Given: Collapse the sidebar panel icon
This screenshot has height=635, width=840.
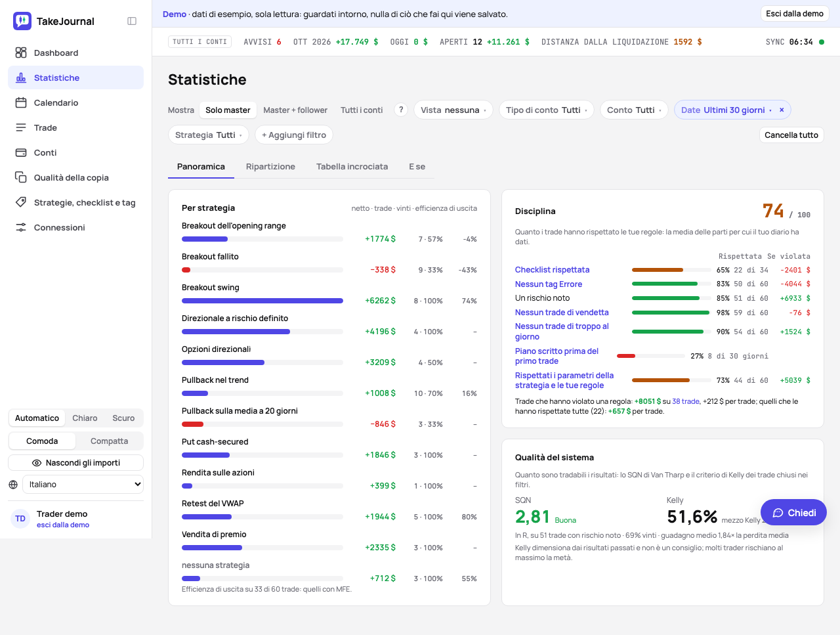Looking at the screenshot, I should (x=132, y=21).
